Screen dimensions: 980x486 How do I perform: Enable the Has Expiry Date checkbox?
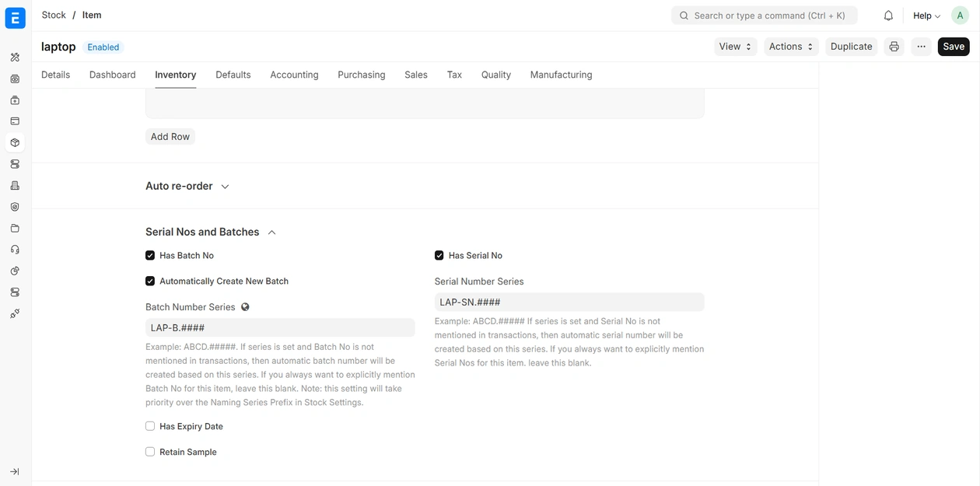click(150, 426)
